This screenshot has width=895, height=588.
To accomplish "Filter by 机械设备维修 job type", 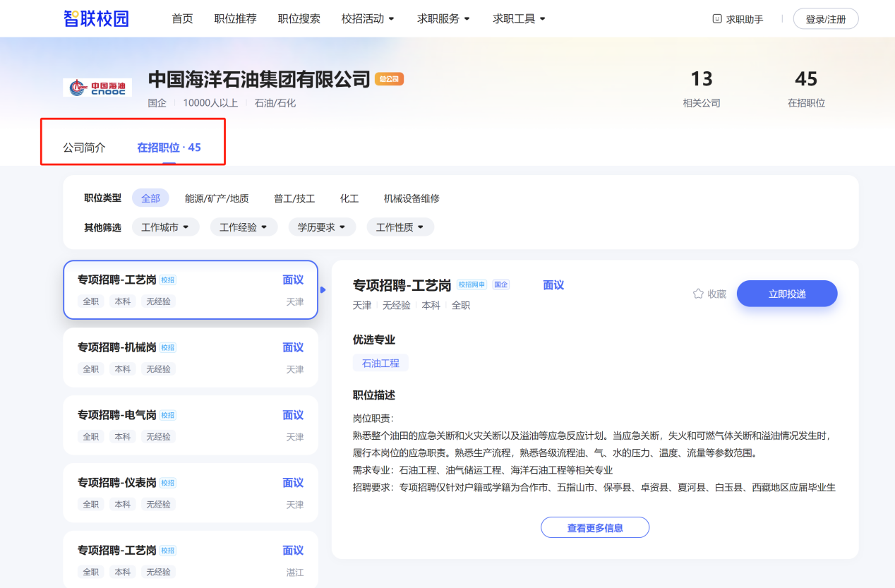I will 412,198.
